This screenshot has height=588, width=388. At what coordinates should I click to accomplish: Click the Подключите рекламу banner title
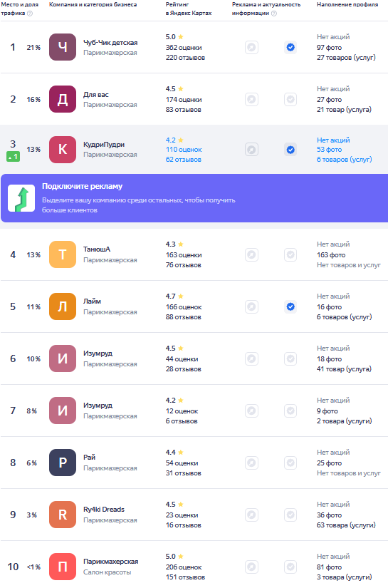(x=82, y=186)
